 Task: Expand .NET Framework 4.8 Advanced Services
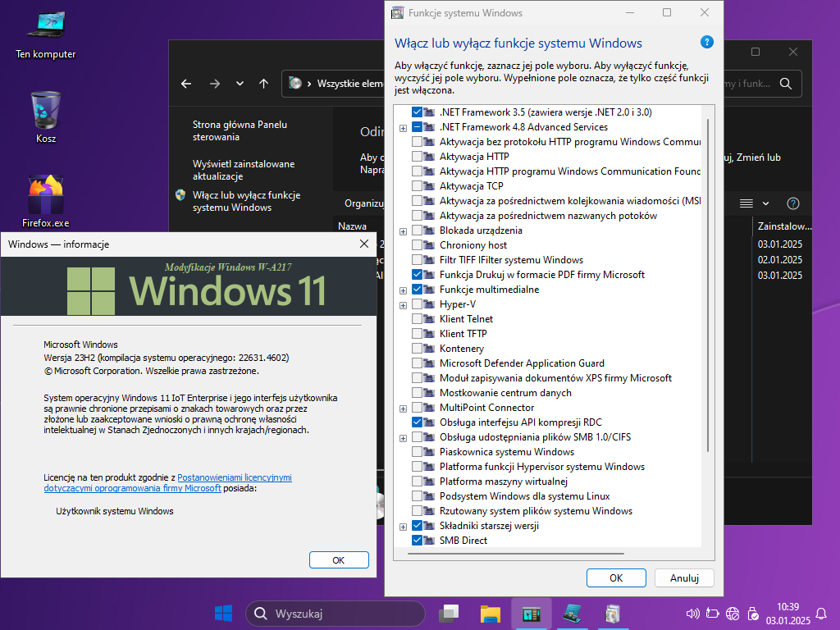click(x=403, y=128)
